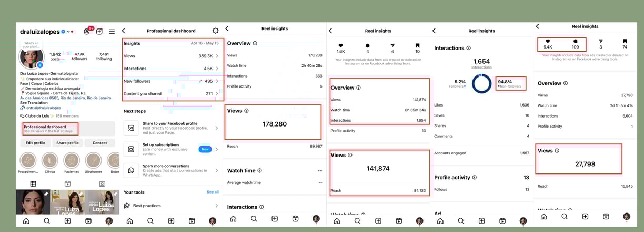This screenshot has height=232, width=644.
Task: Tap the interactions donut chart
Action: point(481,84)
